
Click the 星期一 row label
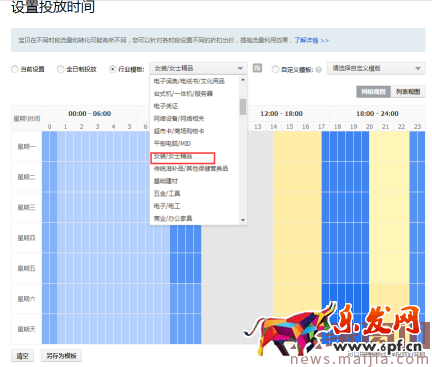26,147
